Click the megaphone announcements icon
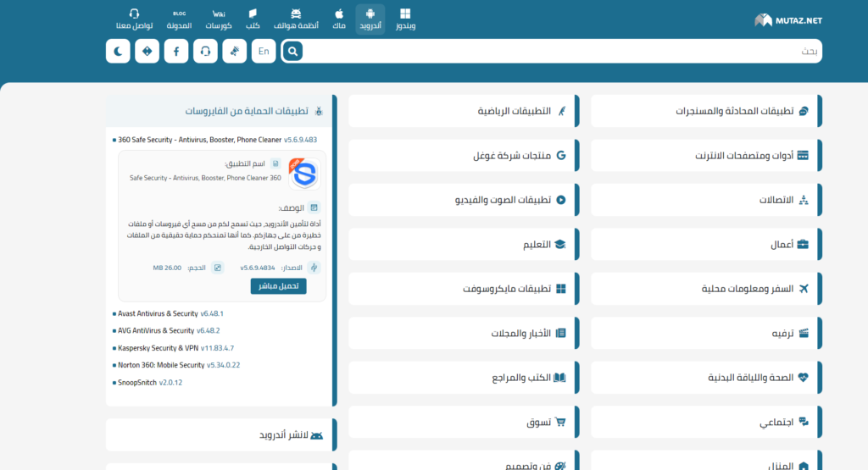 (x=235, y=51)
